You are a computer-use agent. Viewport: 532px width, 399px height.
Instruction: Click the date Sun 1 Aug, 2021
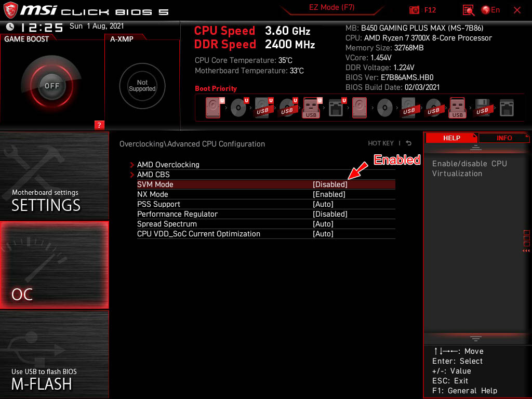click(97, 26)
